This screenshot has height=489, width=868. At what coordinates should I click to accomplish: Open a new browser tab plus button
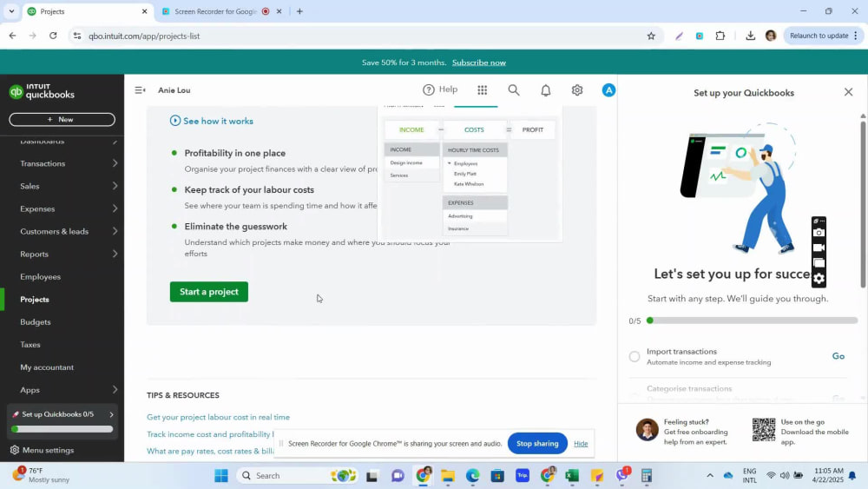click(x=299, y=11)
